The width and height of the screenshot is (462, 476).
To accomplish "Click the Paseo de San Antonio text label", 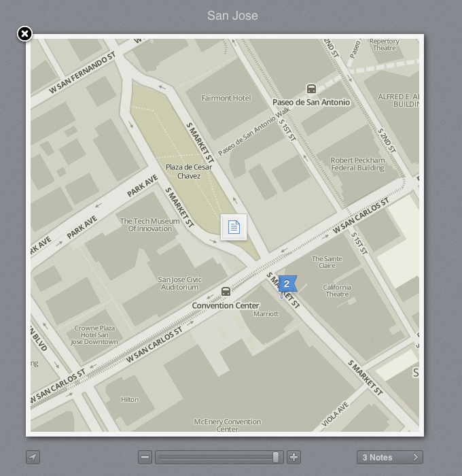I will [x=311, y=102].
